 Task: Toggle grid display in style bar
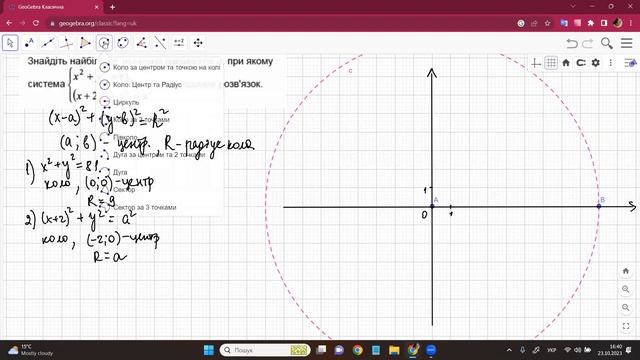point(551,63)
